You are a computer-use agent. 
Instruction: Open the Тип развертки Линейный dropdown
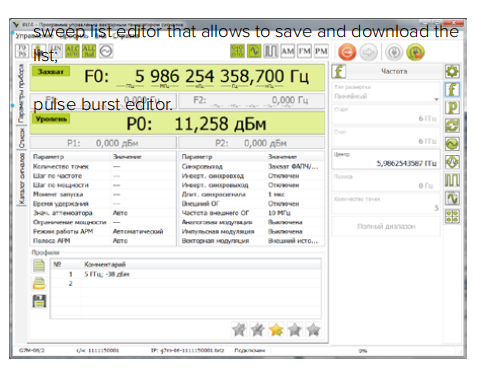(x=386, y=92)
